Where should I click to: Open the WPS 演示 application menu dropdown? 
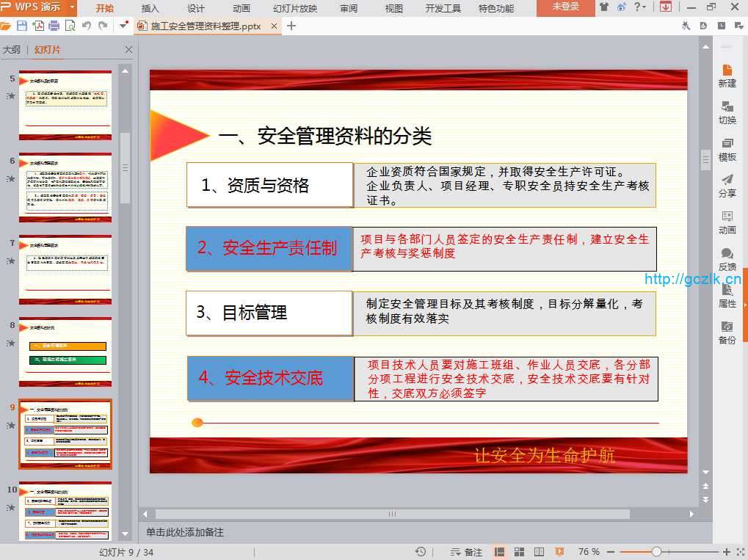pos(71,7)
